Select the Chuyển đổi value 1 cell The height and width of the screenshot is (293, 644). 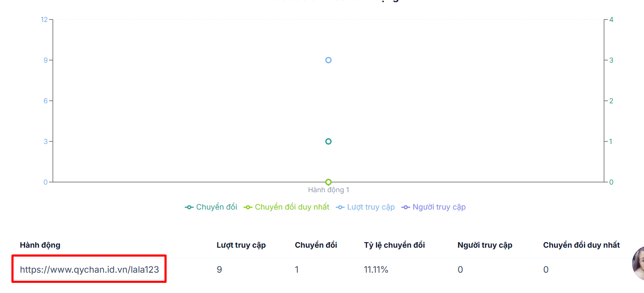pos(297,270)
